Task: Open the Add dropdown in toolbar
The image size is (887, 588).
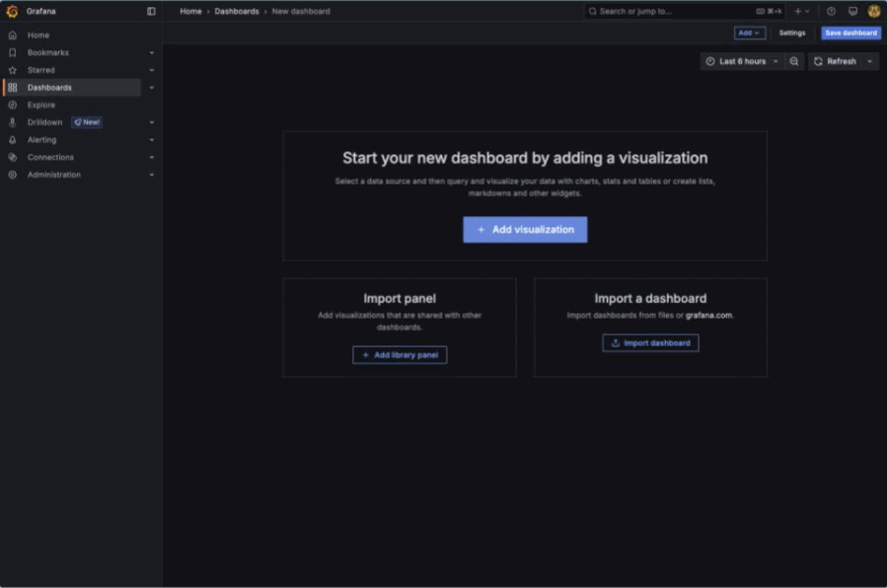Action: point(749,33)
